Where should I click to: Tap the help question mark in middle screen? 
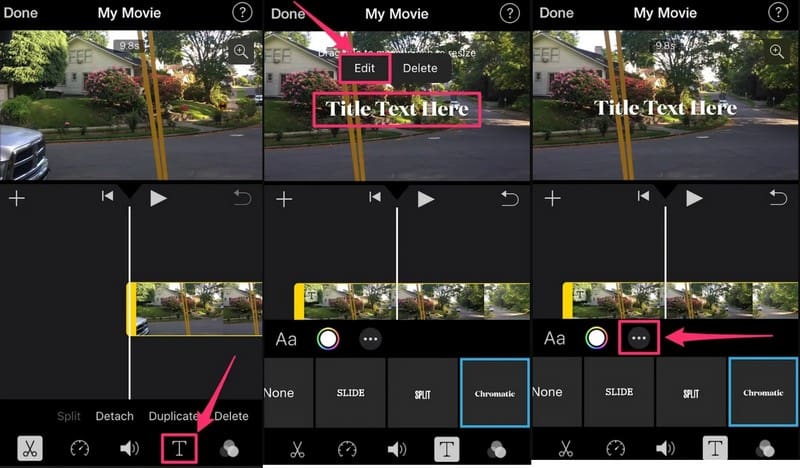click(x=510, y=13)
